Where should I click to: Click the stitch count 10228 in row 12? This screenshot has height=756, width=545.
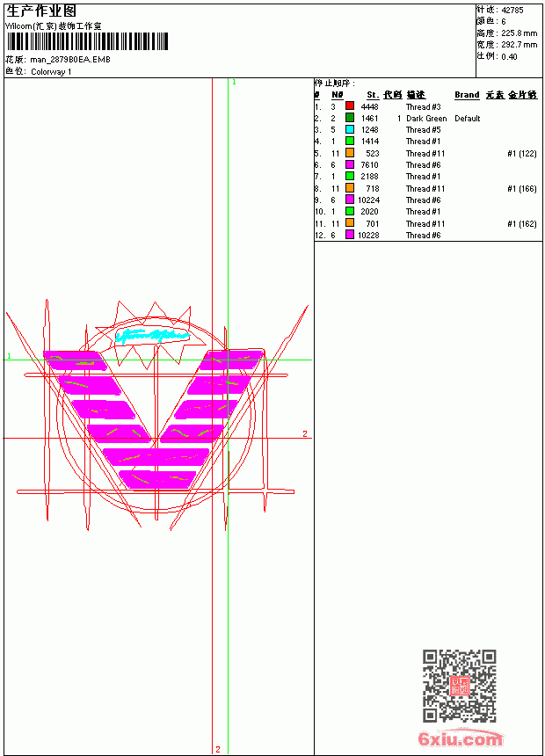(368, 236)
